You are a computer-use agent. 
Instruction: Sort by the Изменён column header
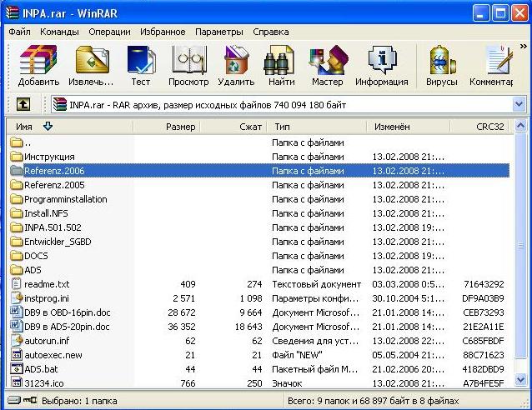(409, 127)
